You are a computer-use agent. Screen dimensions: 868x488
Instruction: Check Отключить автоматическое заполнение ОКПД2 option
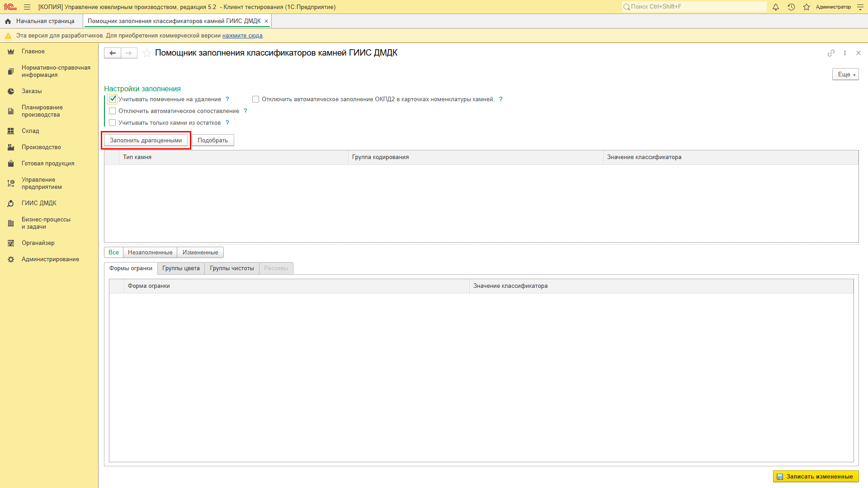click(256, 99)
